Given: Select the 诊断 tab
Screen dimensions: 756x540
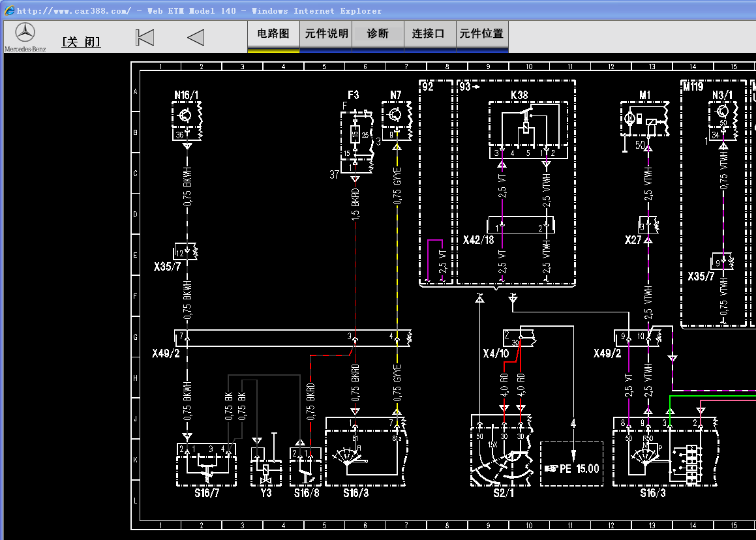Looking at the screenshot, I should pyautogui.click(x=378, y=34).
